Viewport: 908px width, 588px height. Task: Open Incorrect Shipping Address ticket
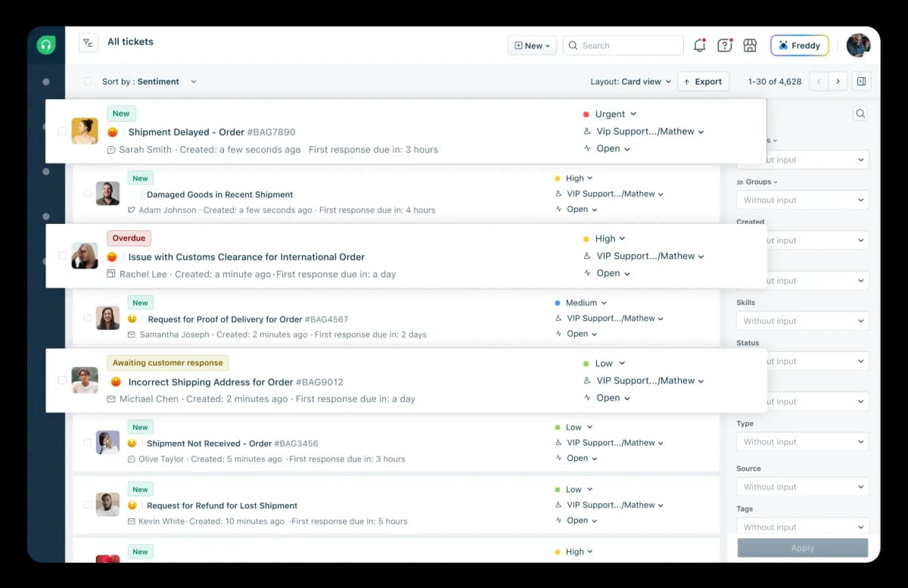(235, 382)
